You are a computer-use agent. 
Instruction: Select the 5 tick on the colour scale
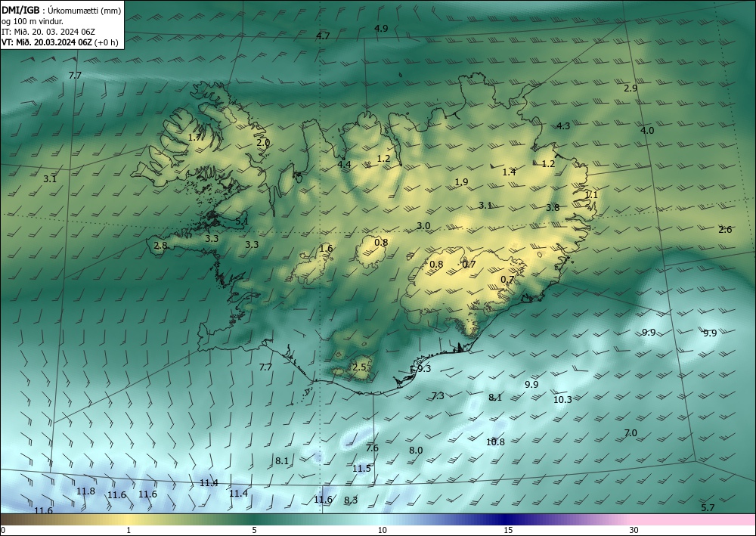[x=255, y=530]
